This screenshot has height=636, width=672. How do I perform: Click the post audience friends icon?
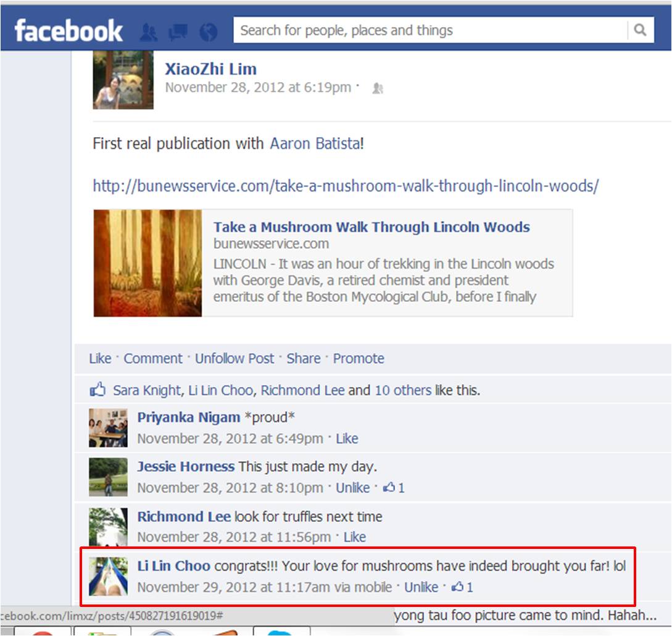(x=378, y=88)
